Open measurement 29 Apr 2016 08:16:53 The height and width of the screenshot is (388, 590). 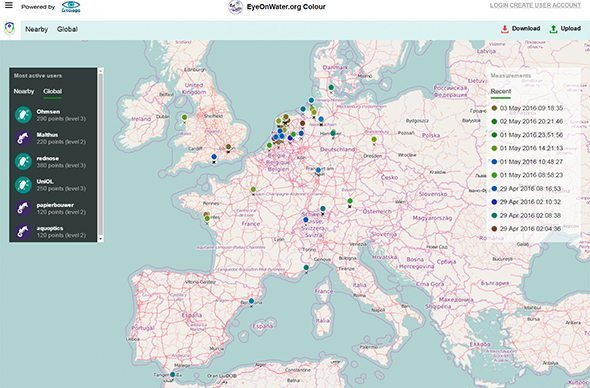[526, 189]
